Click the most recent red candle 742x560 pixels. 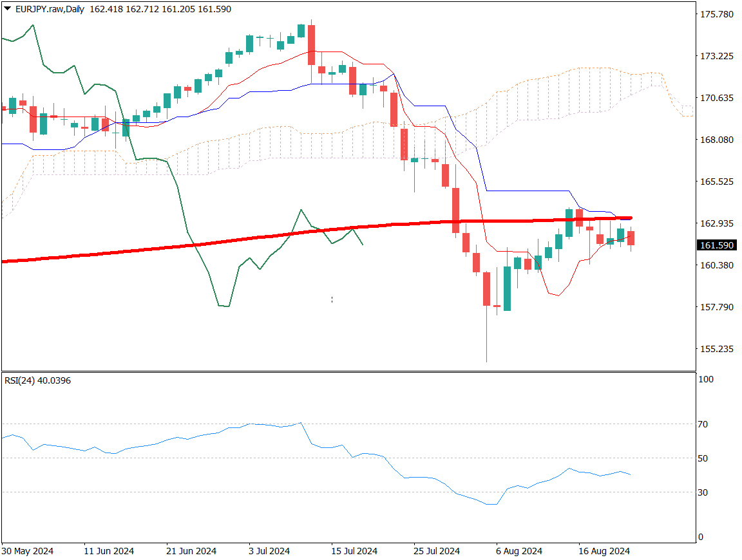[x=631, y=238]
